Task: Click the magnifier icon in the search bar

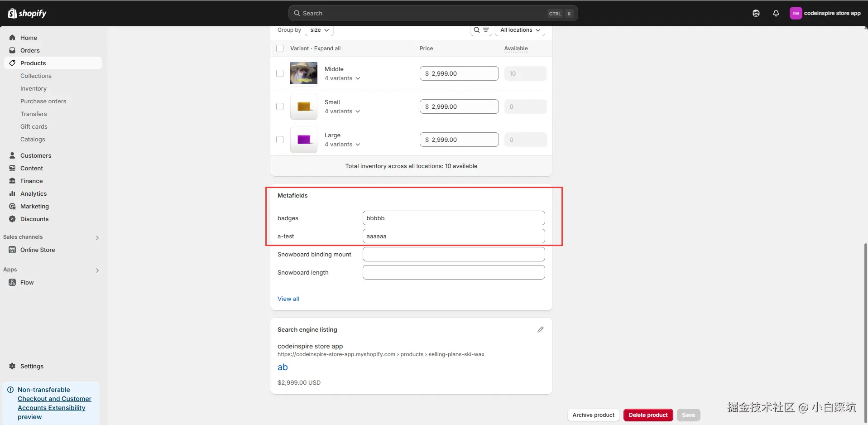Action: (x=297, y=13)
